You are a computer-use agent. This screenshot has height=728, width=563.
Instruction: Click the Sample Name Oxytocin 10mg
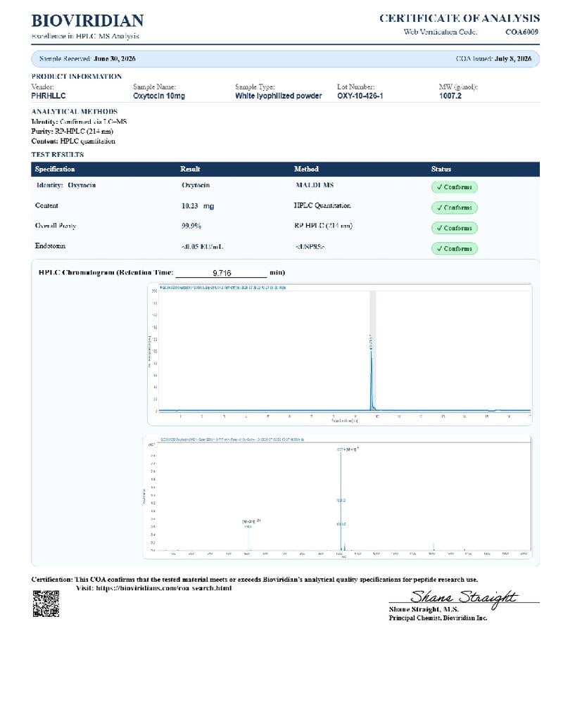(159, 96)
